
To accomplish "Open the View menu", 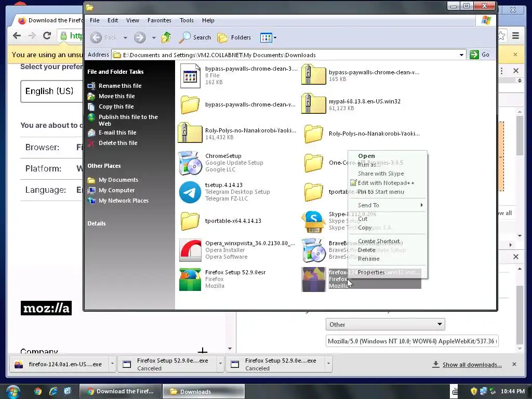I will pos(132,20).
